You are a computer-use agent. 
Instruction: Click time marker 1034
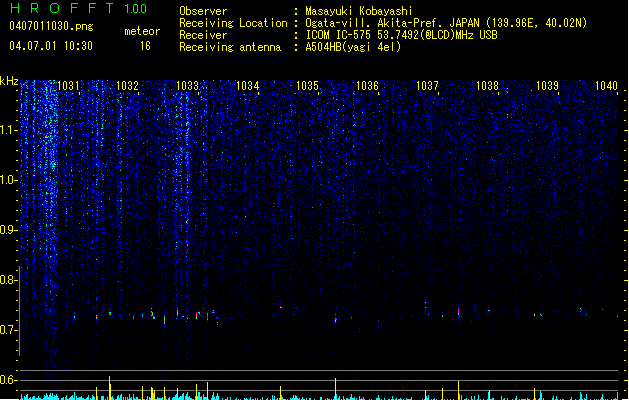point(248,86)
